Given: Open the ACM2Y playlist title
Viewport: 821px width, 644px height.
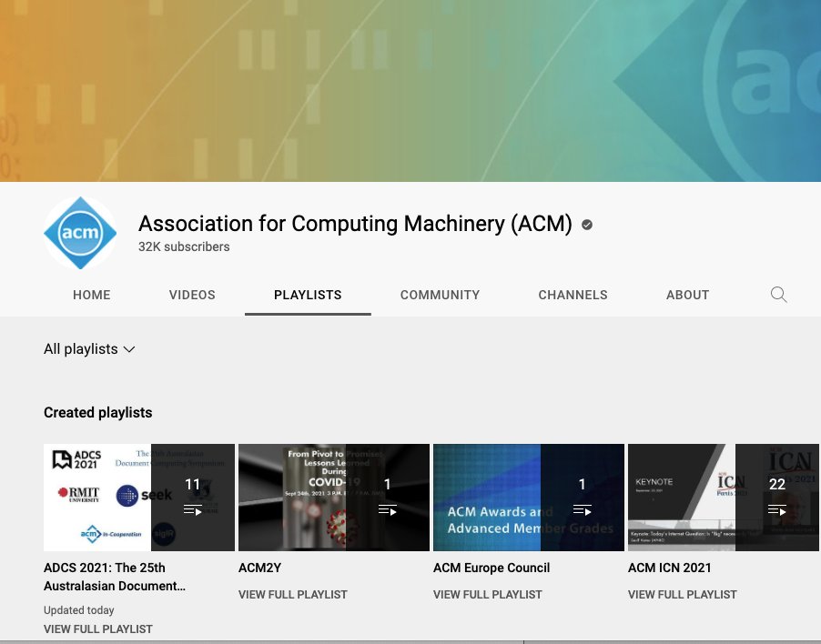Looking at the screenshot, I should pyautogui.click(x=259, y=568).
